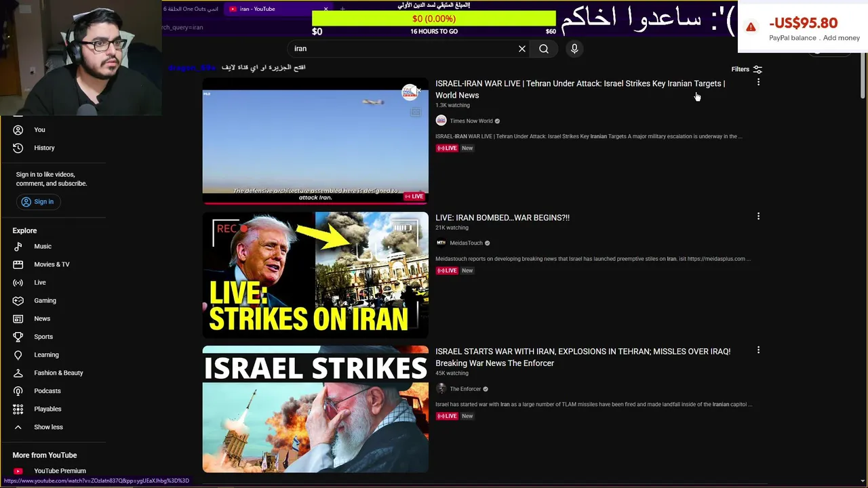
Task: Play the ISRAEL STRIKES thumbnail
Action: tap(315, 409)
